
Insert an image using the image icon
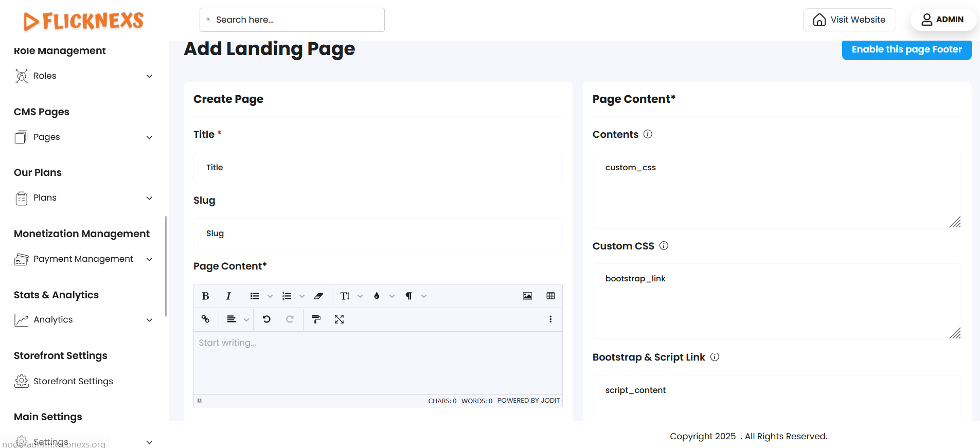coord(527,296)
